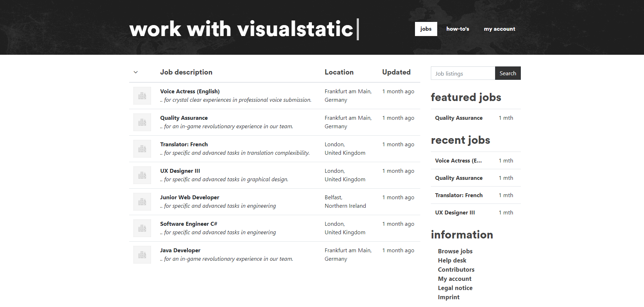644x307 pixels.
Task: Sort by the Updated column header
Action: coord(396,72)
